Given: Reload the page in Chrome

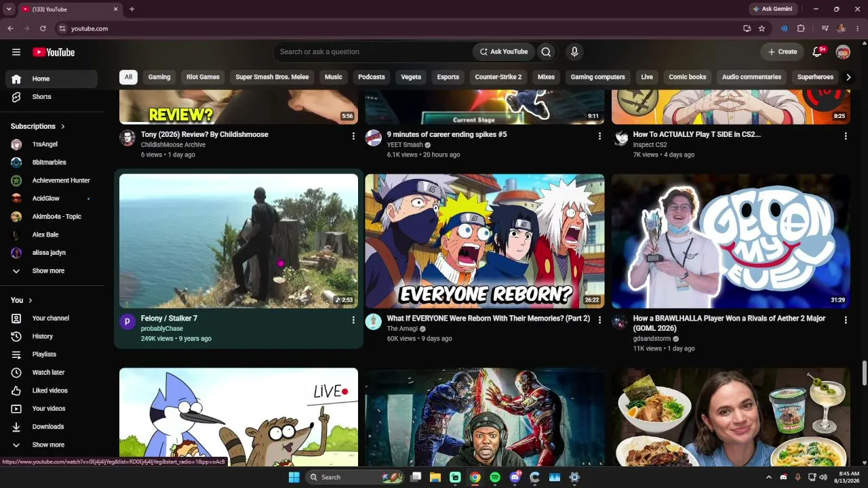Looking at the screenshot, I should [43, 28].
